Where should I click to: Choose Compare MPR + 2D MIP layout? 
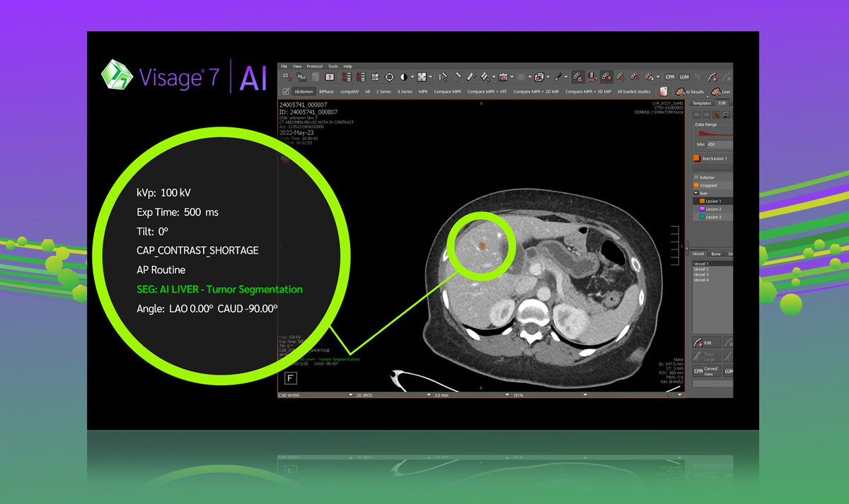point(536,91)
